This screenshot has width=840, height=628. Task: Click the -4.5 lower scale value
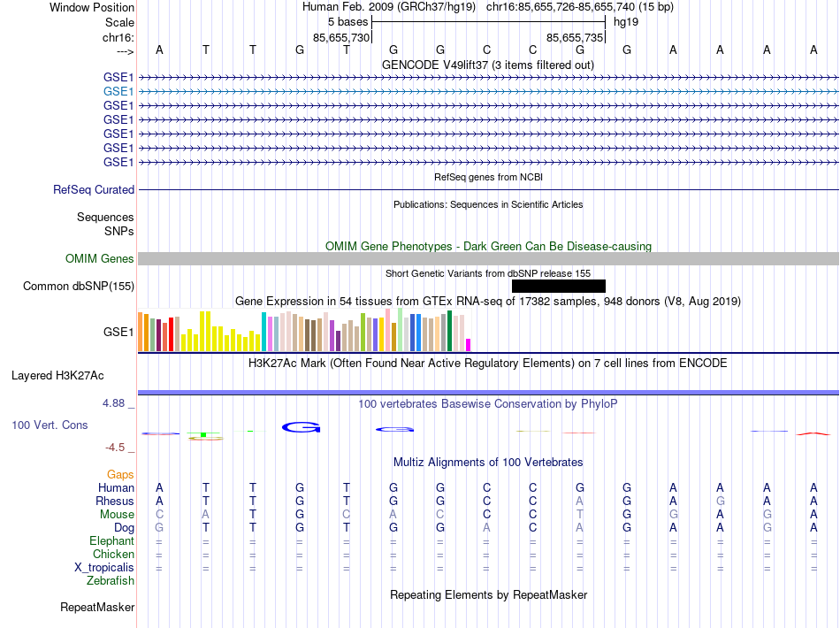point(115,447)
